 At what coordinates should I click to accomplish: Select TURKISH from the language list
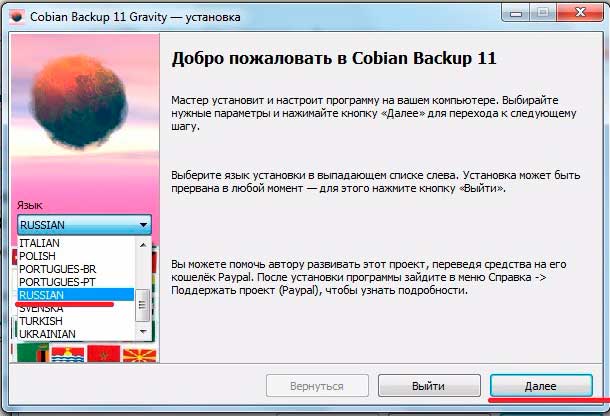76,321
